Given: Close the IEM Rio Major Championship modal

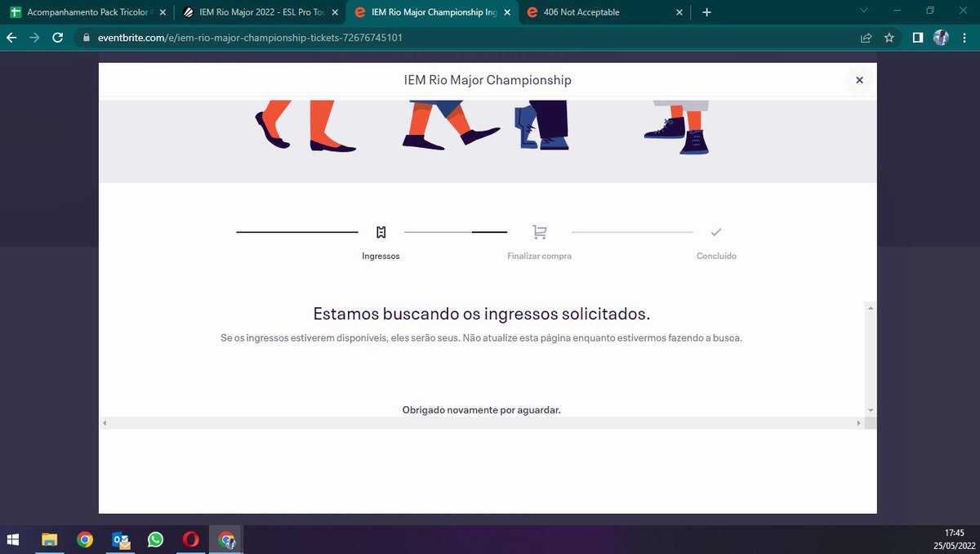Looking at the screenshot, I should point(859,80).
